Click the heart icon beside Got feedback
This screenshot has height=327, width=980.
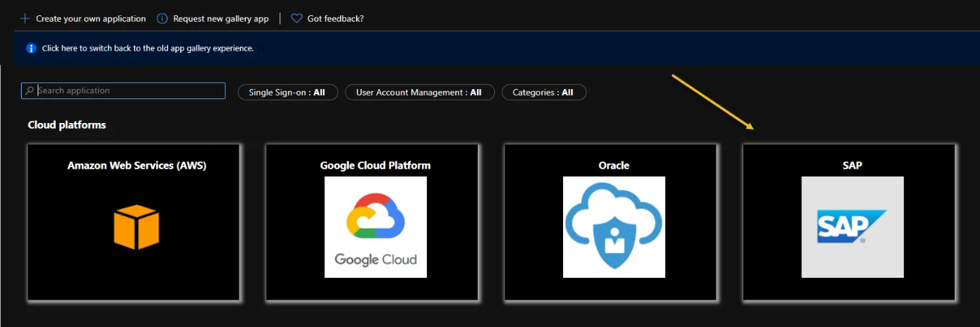(x=297, y=18)
